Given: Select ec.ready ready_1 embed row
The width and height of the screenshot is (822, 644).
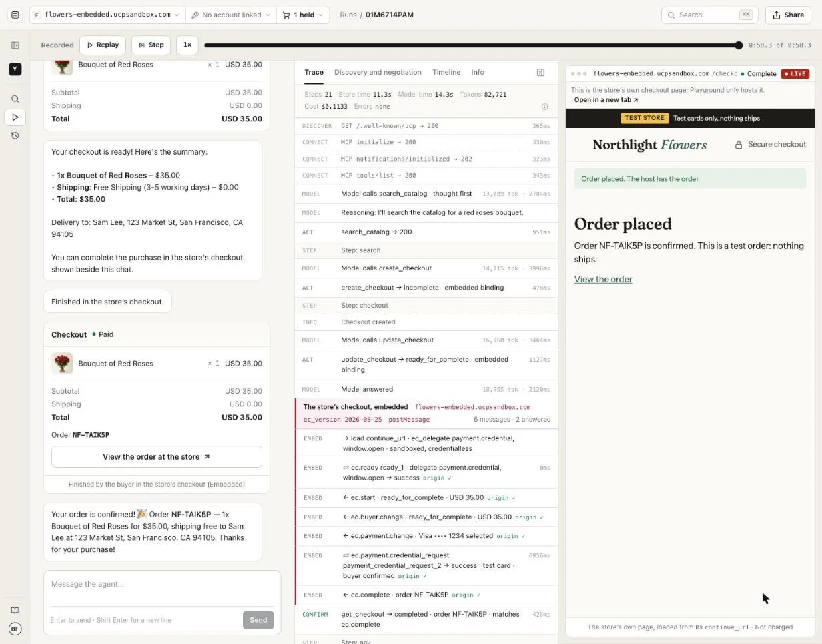Looking at the screenshot, I should [426, 473].
